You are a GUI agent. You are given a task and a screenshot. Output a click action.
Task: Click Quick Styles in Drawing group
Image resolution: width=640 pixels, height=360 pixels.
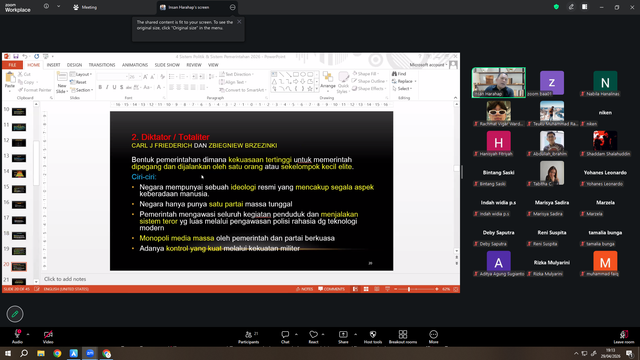[x=343, y=82]
